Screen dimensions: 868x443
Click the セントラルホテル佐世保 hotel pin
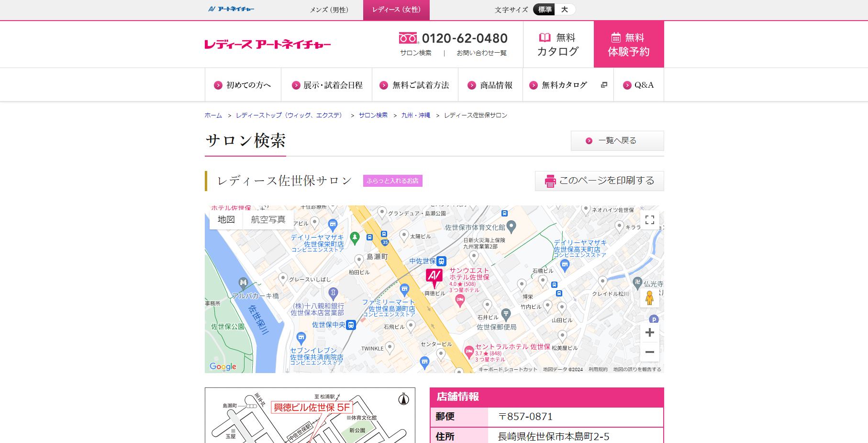click(469, 352)
